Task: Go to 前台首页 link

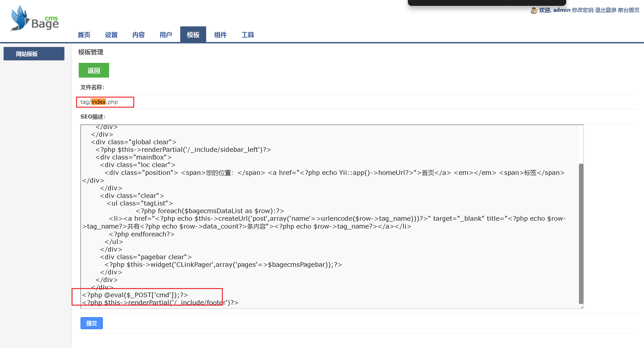Action: (629, 10)
